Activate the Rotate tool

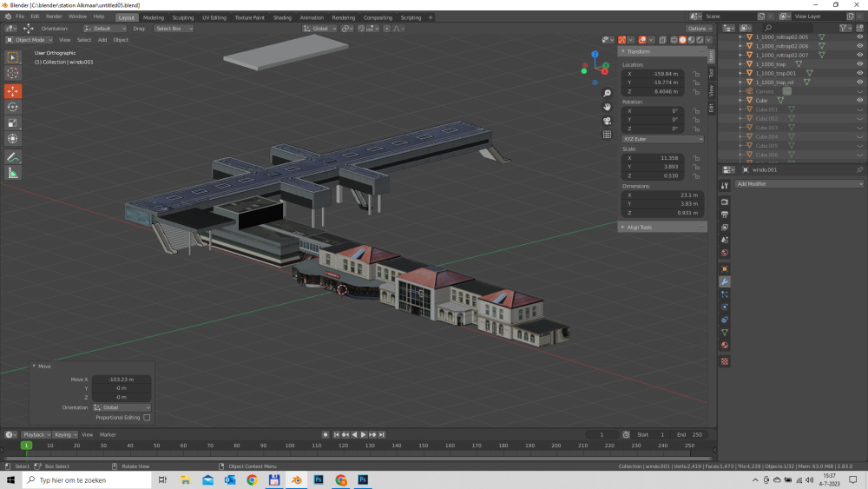coord(13,107)
